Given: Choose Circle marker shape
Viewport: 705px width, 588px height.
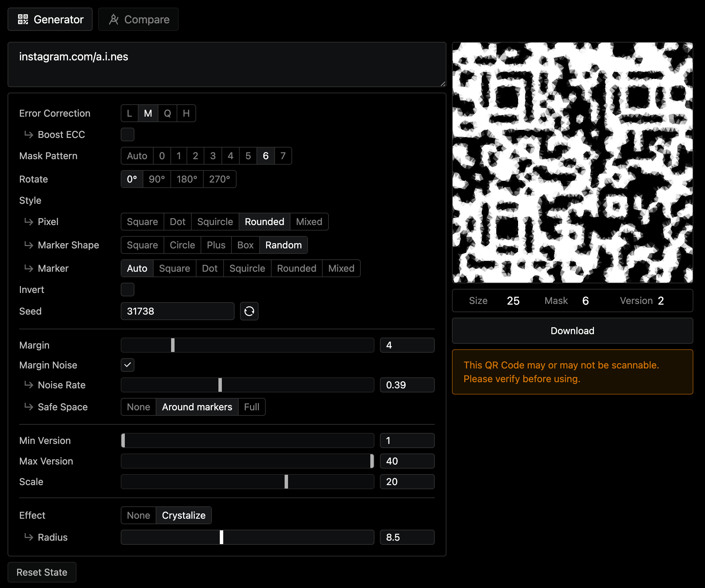Looking at the screenshot, I should 182,245.
